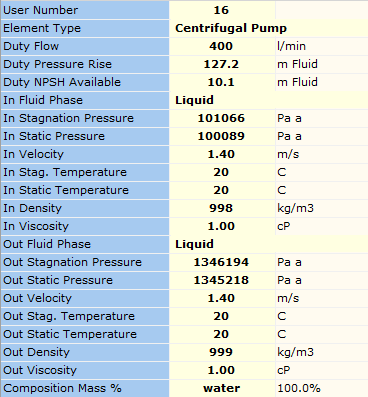Click the 'In Static Pressure' label

tap(54, 136)
